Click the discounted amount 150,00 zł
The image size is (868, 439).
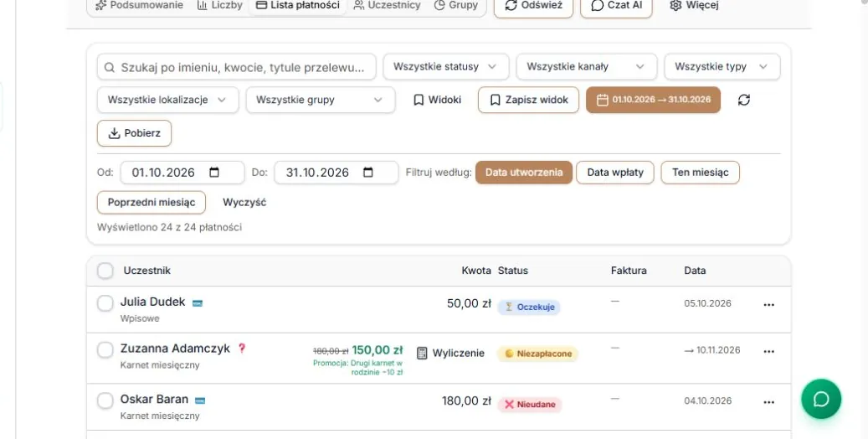pyautogui.click(x=377, y=350)
